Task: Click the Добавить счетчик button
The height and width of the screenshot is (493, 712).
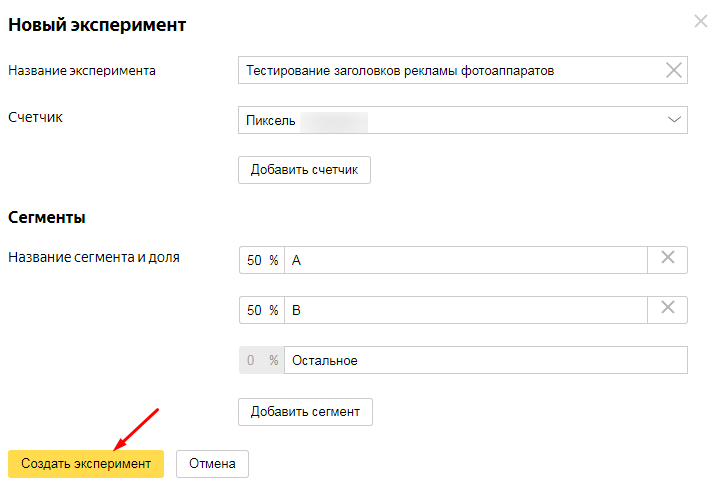Action: coord(304,170)
